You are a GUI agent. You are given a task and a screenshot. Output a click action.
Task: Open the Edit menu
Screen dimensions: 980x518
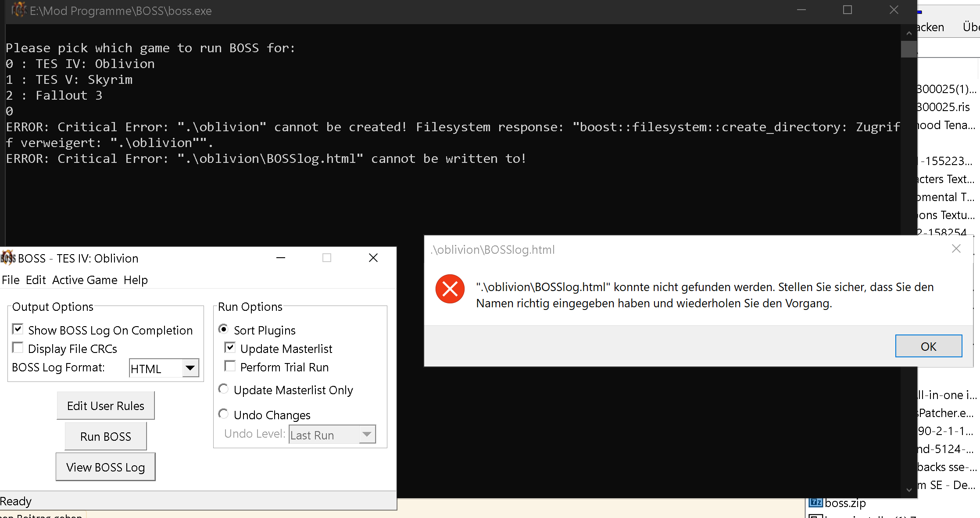36,280
